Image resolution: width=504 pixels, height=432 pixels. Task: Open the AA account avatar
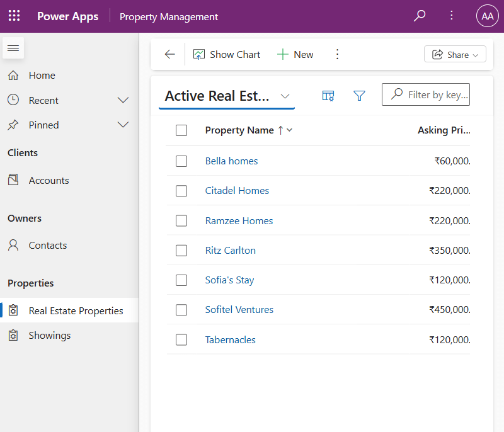coord(487,16)
